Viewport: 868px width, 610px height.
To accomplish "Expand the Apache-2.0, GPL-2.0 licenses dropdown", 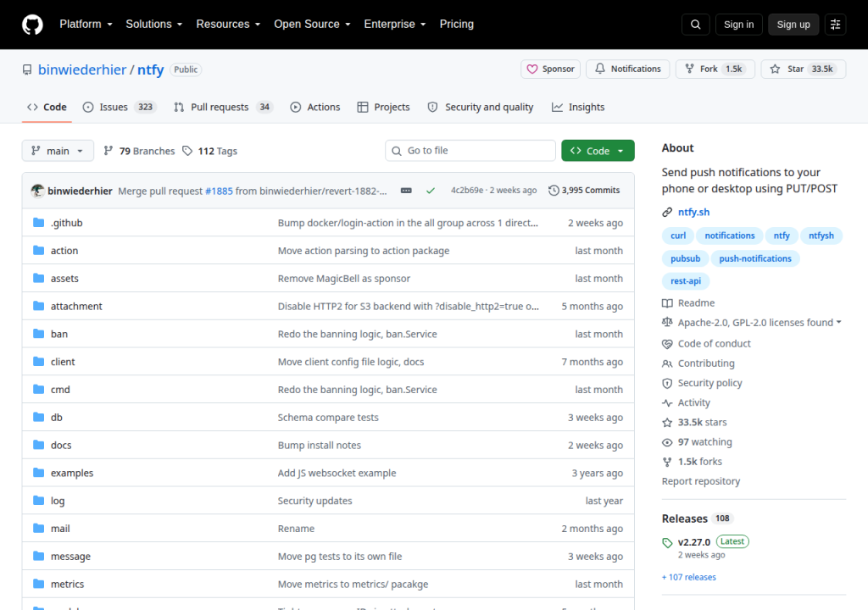I will coord(751,323).
